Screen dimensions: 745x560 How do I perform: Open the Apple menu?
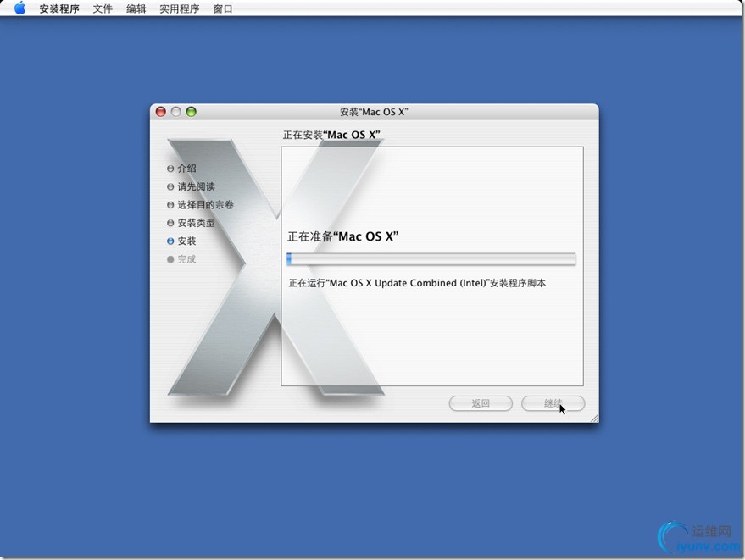pos(19,8)
